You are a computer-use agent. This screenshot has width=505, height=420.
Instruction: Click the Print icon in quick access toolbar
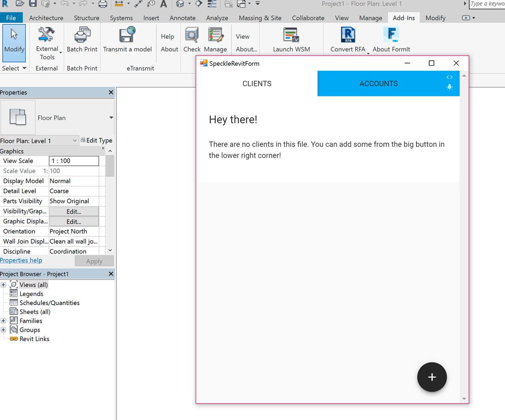103,4
